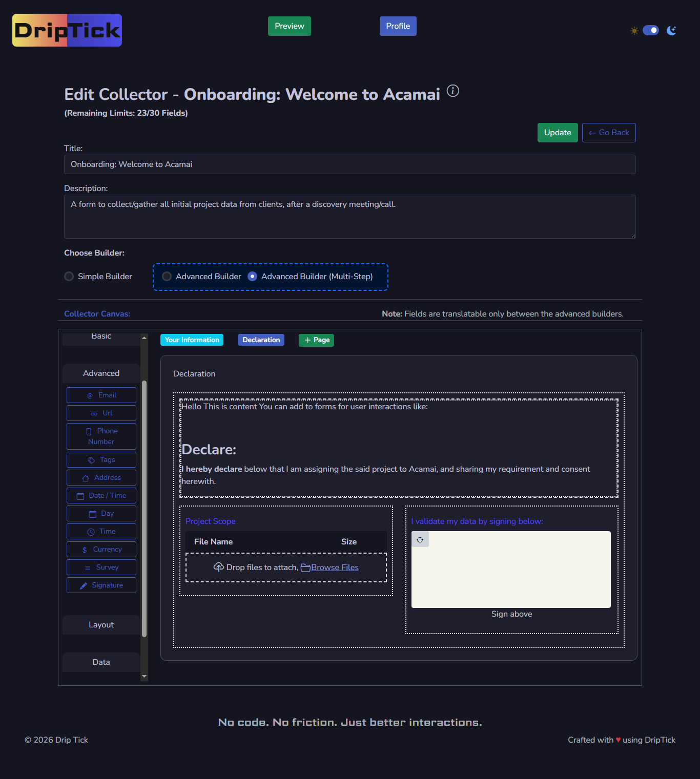Screen dimensions: 700x779
Task: Open the Preview button
Action: (290, 26)
